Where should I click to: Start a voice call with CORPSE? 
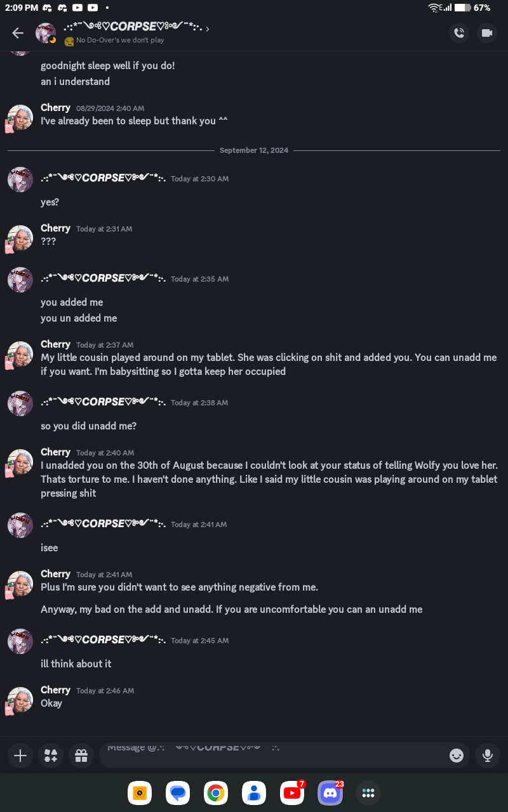point(459,33)
